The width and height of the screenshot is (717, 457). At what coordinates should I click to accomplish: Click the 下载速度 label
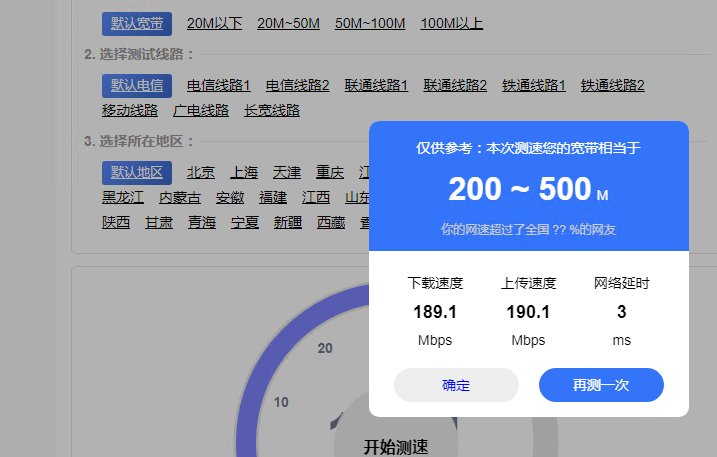[435, 283]
